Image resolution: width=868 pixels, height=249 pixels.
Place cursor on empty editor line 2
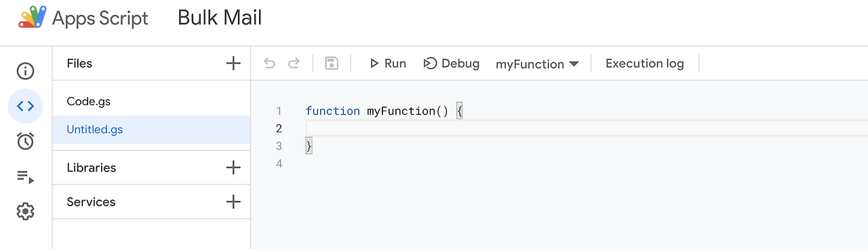pyautogui.click(x=587, y=128)
